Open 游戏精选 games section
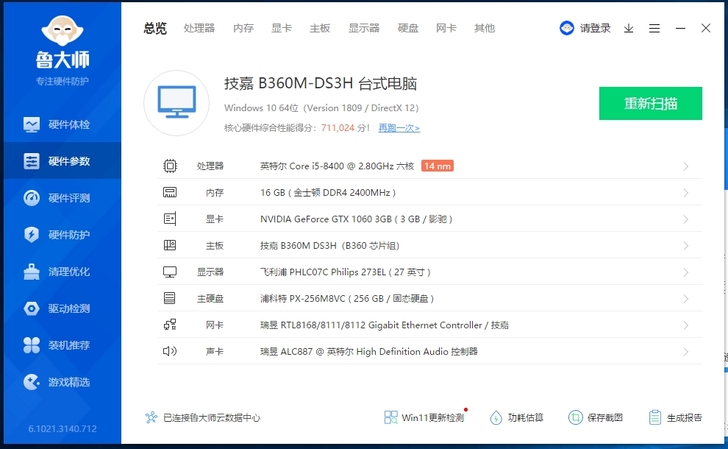The image size is (728, 449). 62,382
